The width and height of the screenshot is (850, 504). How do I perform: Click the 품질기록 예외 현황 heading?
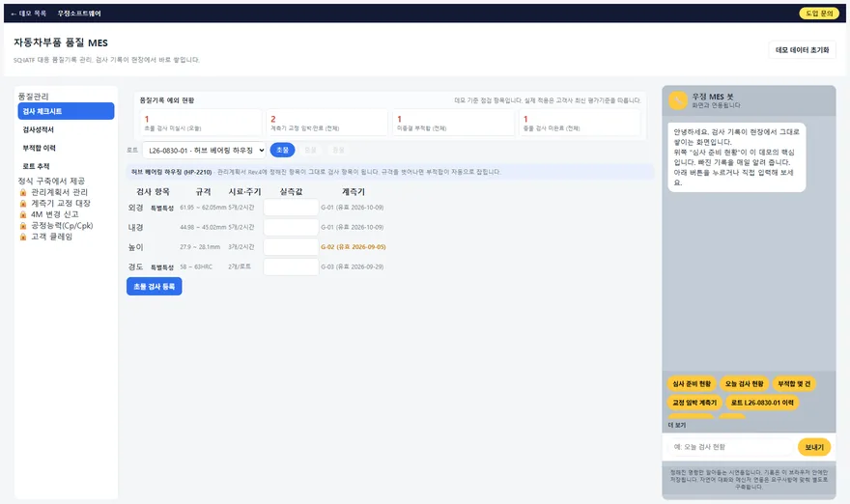coord(167,100)
